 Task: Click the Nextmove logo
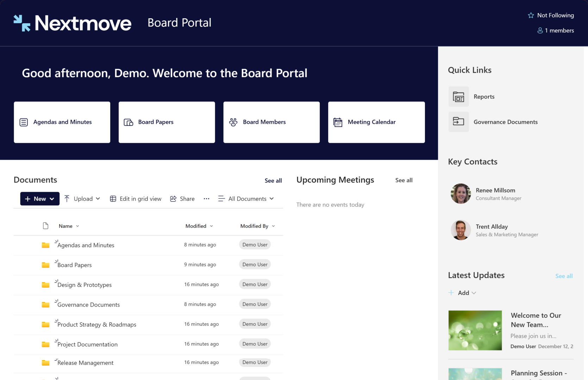pos(73,23)
